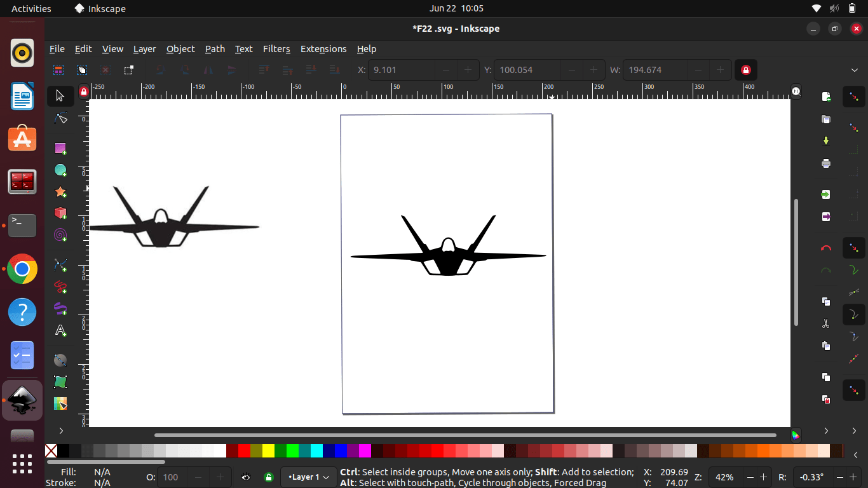Open the Layer 1 dropdown selector

point(308,477)
